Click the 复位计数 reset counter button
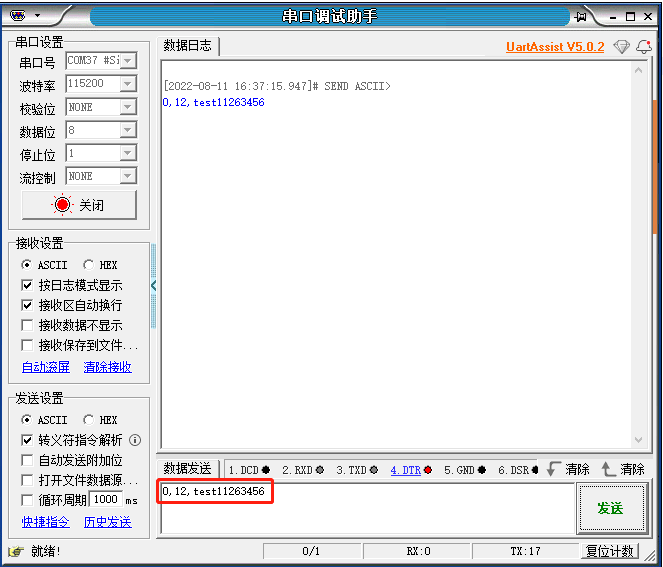Viewport: 663px width, 567px height. coord(610,551)
